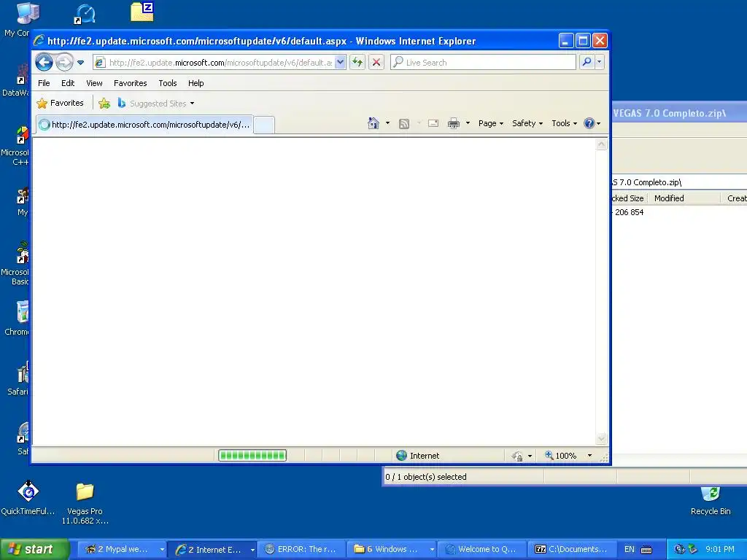The height and width of the screenshot is (560, 747).
Task: Click the 7-Zip path address field
Action: 679,182
